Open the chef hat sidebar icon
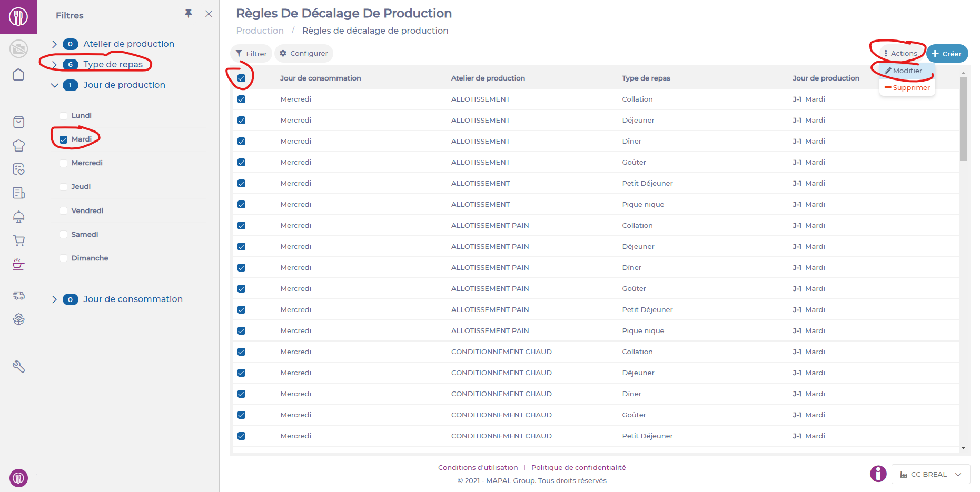The height and width of the screenshot is (492, 980). (18, 146)
